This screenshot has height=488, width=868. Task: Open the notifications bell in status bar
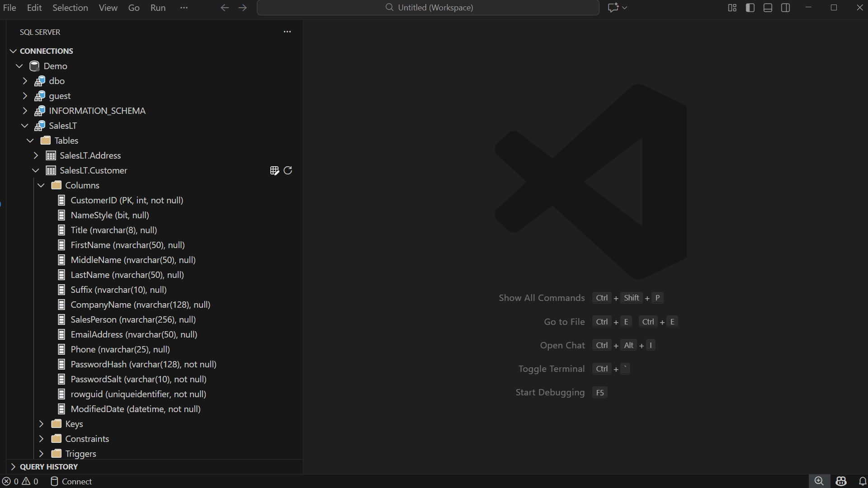click(x=863, y=481)
